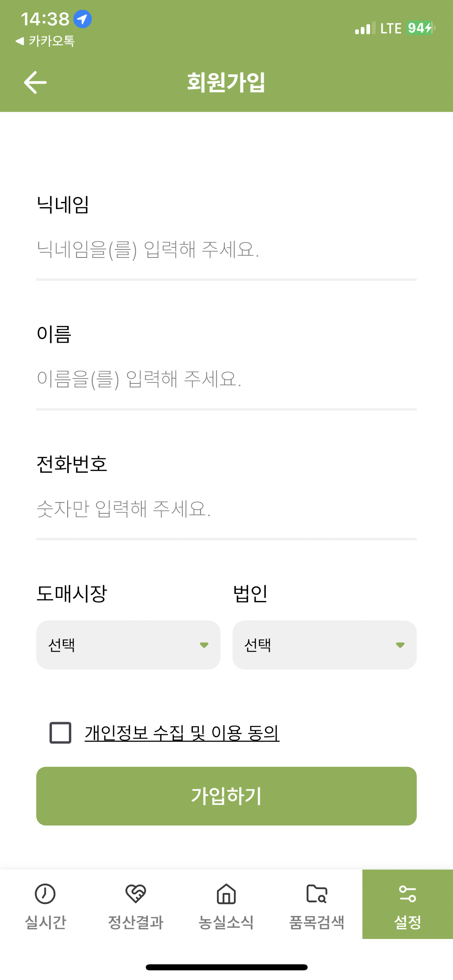Switch to the 실시간 tab label
453x980 pixels.
(x=45, y=922)
